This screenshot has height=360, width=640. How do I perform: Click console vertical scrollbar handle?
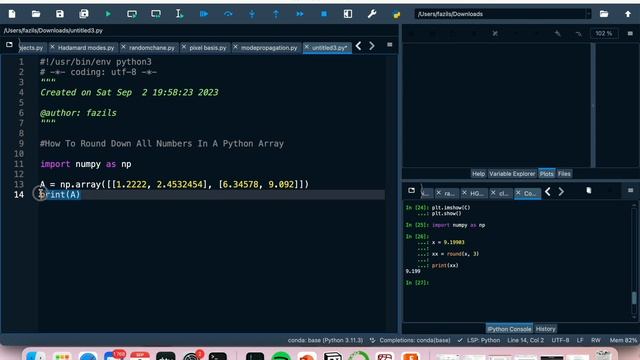[x=634, y=298]
